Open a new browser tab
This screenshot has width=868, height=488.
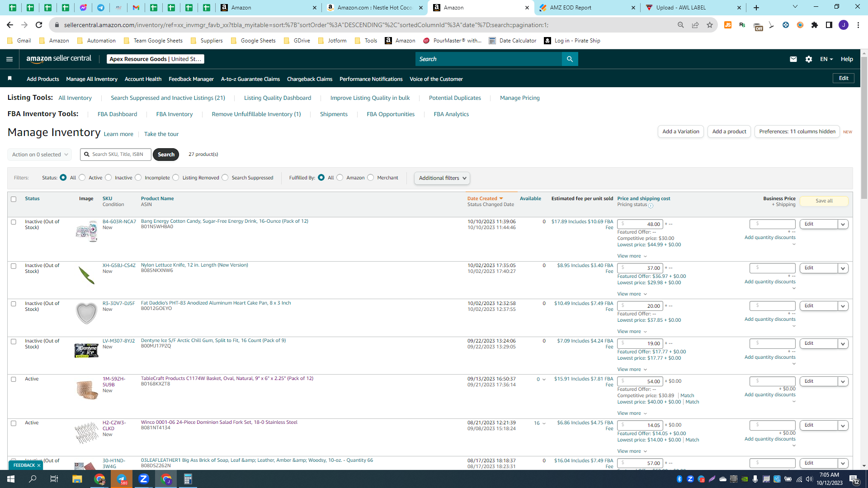(756, 8)
